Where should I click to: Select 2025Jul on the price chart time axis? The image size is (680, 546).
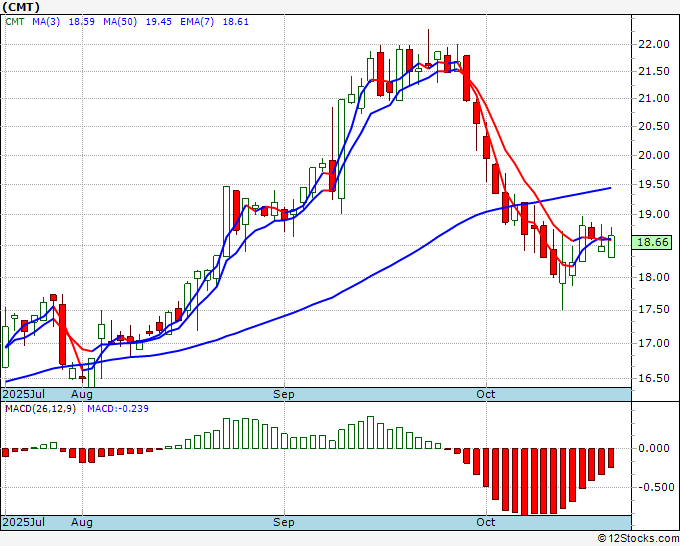[24, 394]
